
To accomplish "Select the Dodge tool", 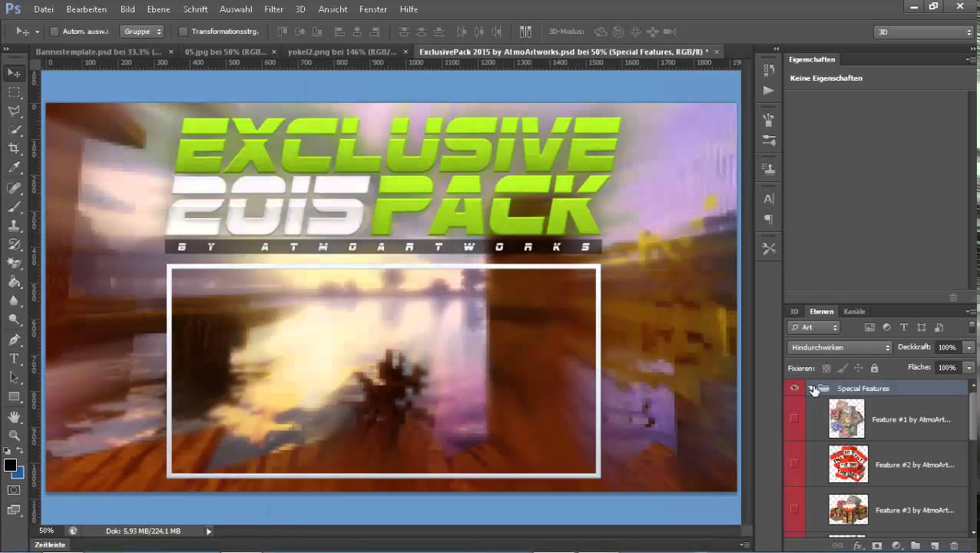I will point(15,320).
